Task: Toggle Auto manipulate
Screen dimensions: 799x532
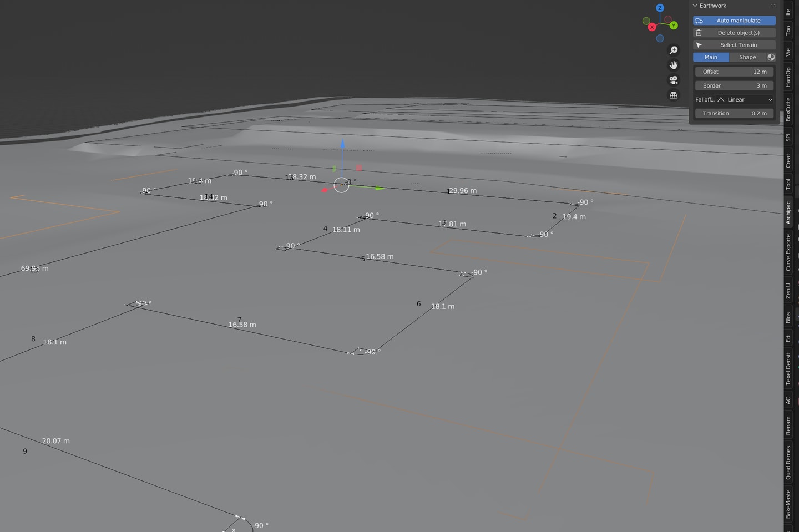Action: pos(734,21)
